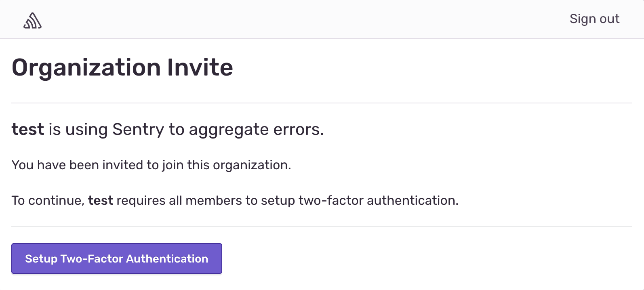This screenshot has height=290, width=644.
Task: Click the divider line below the heading
Action: (322, 103)
